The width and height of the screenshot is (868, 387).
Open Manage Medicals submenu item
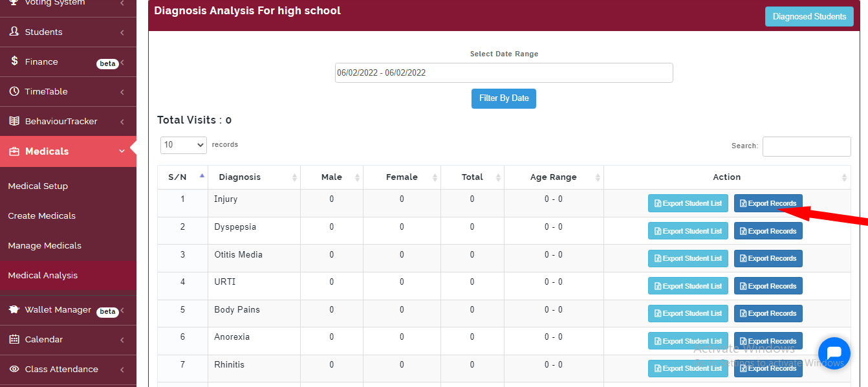[x=68, y=245]
